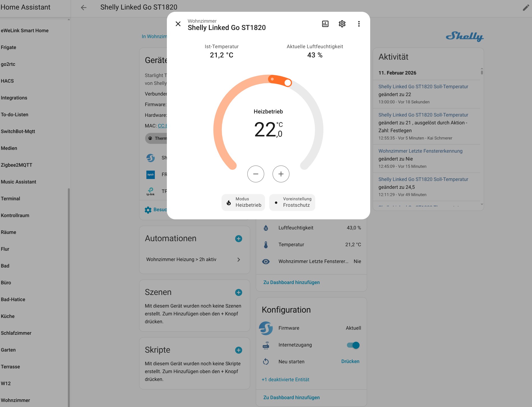Open Schlafzimmer in sidebar
532x407 pixels.
(16, 333)
